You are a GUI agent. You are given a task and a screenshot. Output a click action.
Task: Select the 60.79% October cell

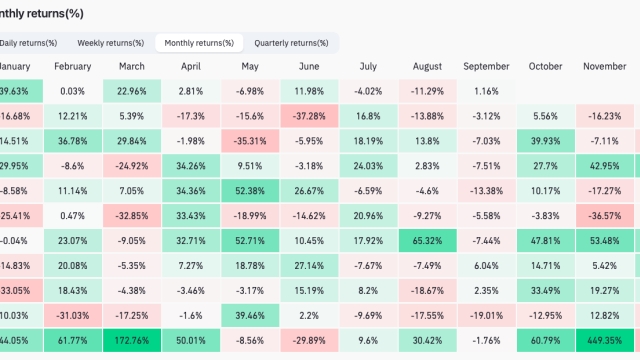tap(545, 340)
